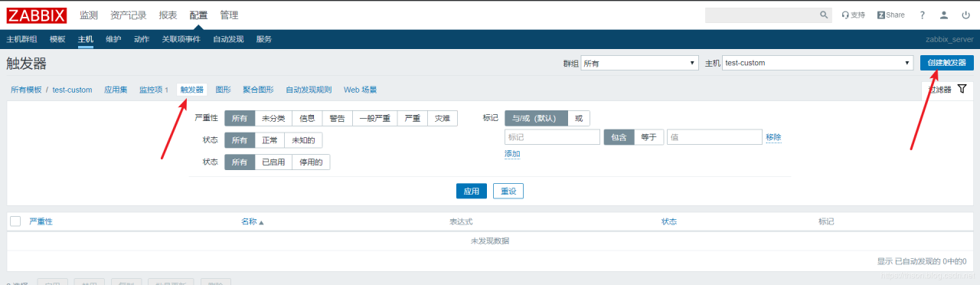Click 创建触发器 button

pyautogui.click(x=946, y=63)
